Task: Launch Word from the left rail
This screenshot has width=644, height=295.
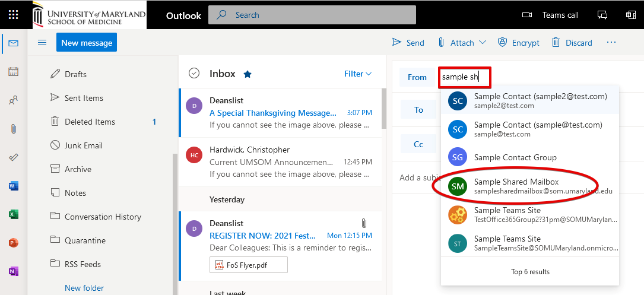Action: tap(13, 186)
